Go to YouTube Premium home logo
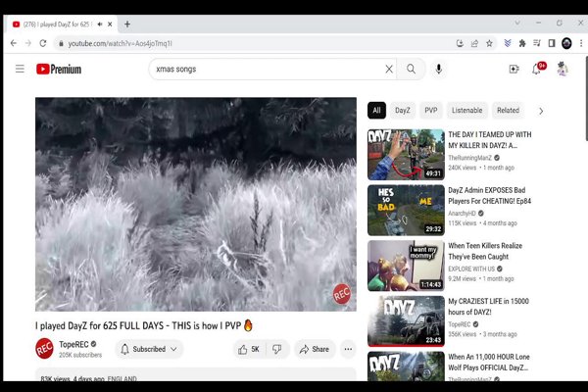588x392 pixels. click(x=59, y=69)
